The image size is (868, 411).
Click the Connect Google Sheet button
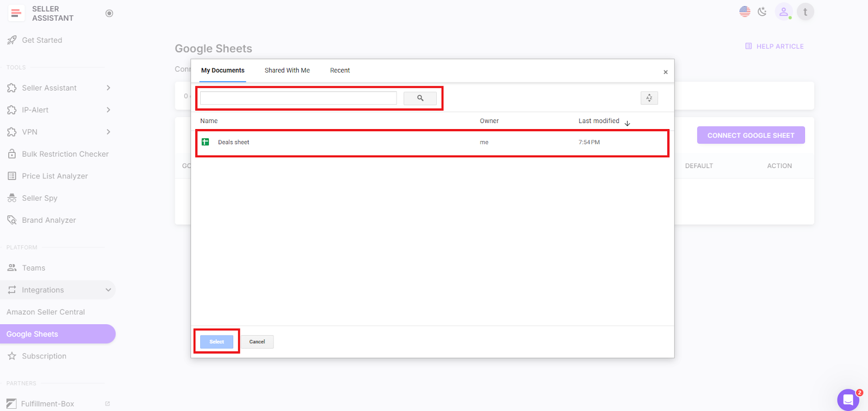click(751, 135)
